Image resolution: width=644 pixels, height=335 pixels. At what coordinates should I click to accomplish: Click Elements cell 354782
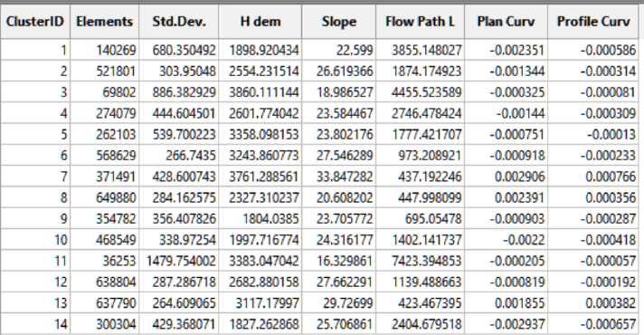[x=105, y=219]
